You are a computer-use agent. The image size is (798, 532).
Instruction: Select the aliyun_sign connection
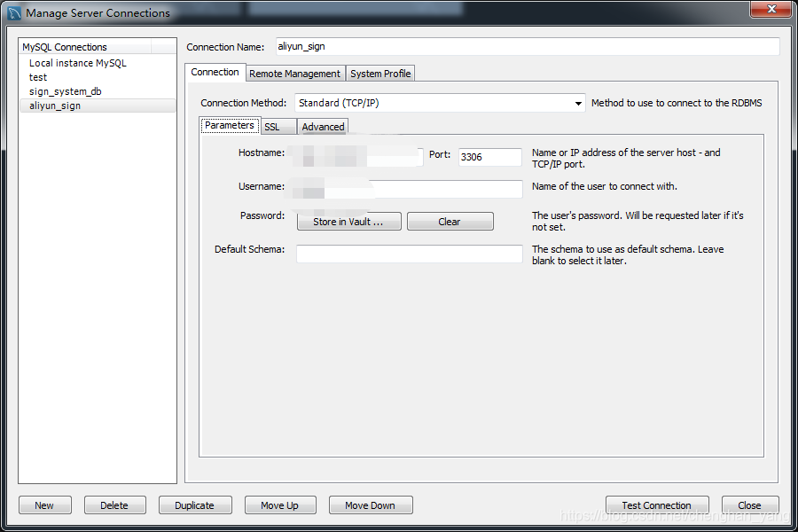(98, 106)
